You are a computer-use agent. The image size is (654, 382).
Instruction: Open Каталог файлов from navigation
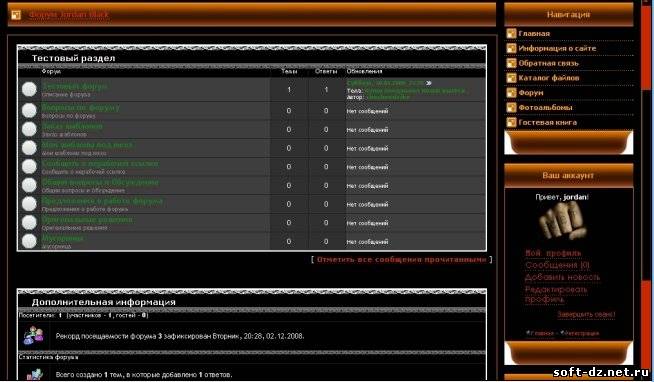pyautogui.click(x=548, y=78)
